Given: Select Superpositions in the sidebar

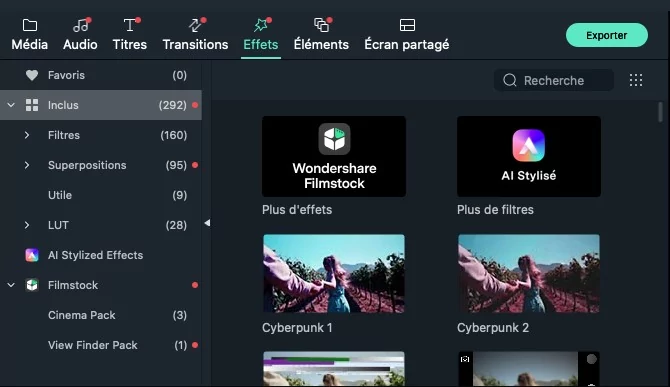Looking at the screenshot, I should pos(87,165).
